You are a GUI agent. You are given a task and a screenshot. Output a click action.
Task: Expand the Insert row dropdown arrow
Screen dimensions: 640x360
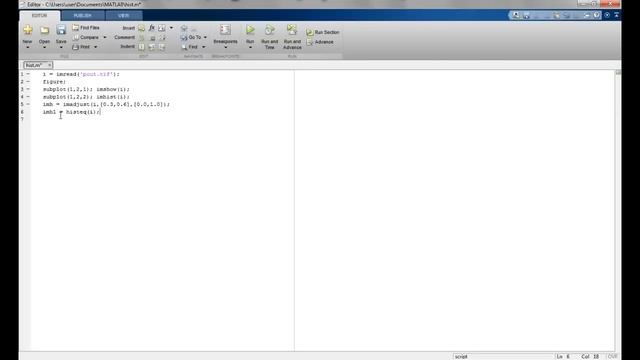click(171, 28)
